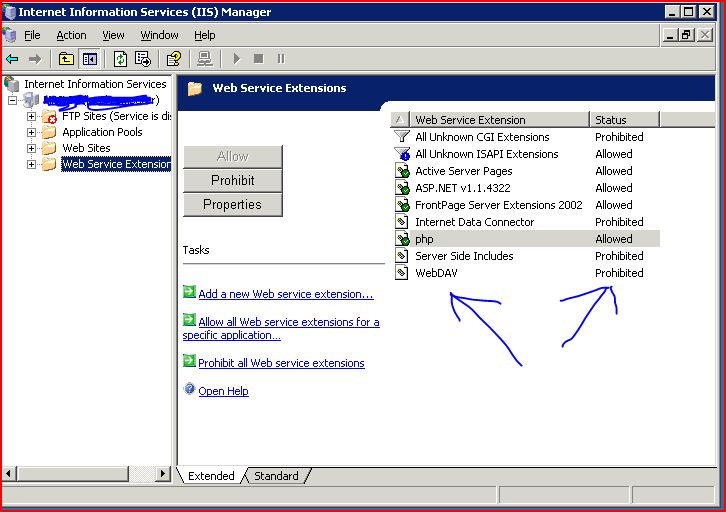Click the FTP Sites folder icon
726x512 pixels.
click(x=49, y=117)
